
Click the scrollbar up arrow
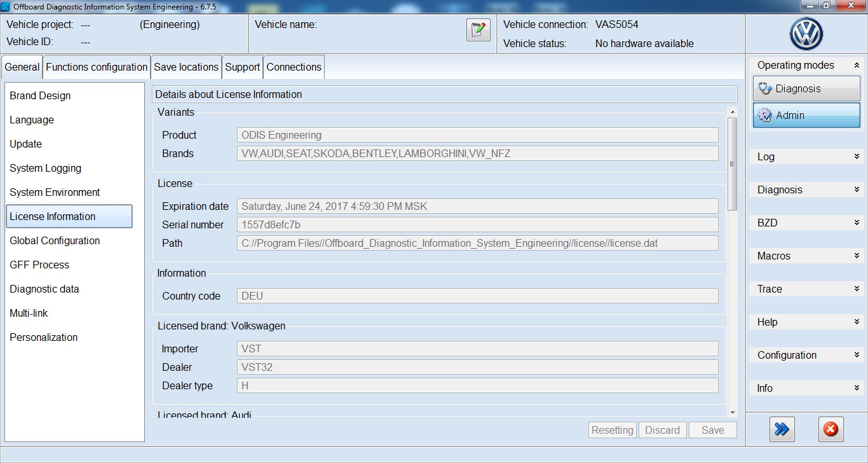pos(732,113)
